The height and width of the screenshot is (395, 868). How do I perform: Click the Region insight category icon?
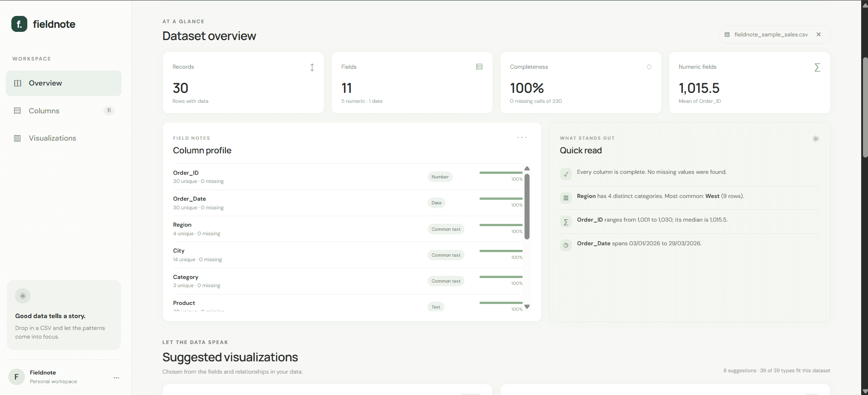(x=566, y=198)
